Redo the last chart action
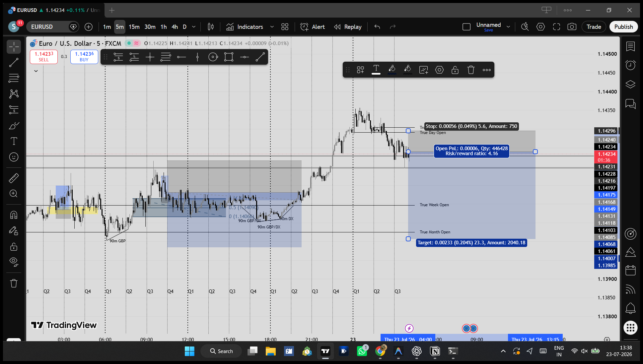Screen dimensions: 643x364 393,27
